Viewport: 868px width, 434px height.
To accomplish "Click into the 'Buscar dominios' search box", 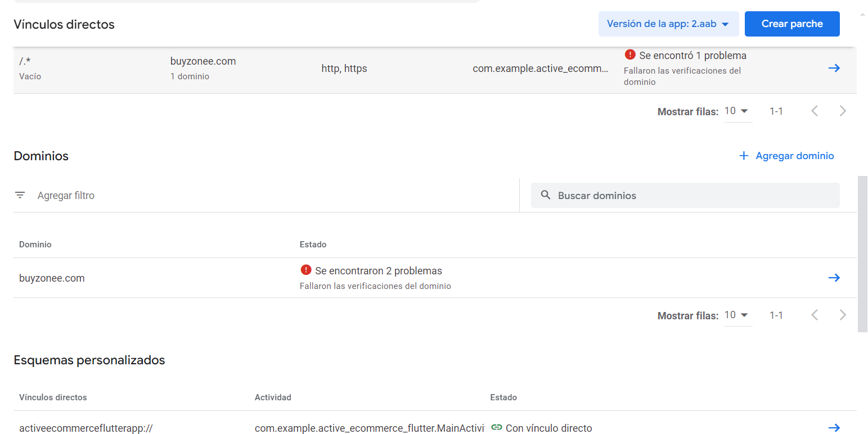I will coord(685,196).
